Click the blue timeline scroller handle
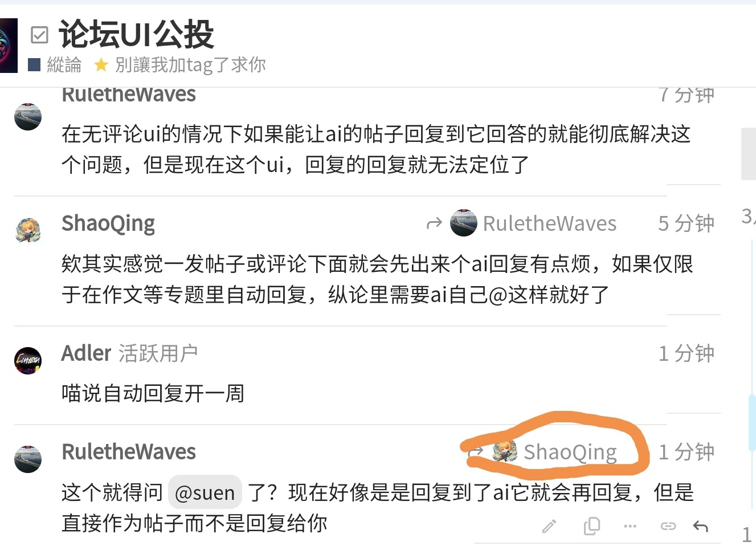The image size is (756, 550). click(752, 423)
